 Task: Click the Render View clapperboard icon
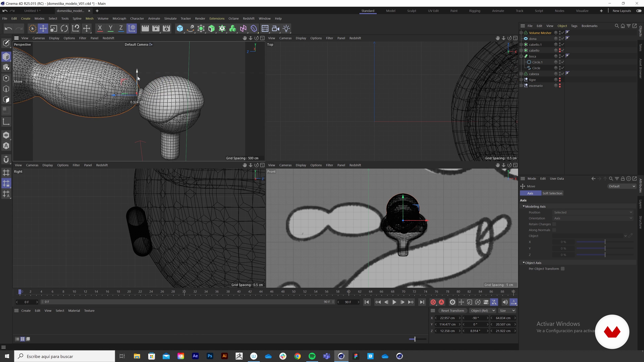point(145,28)
